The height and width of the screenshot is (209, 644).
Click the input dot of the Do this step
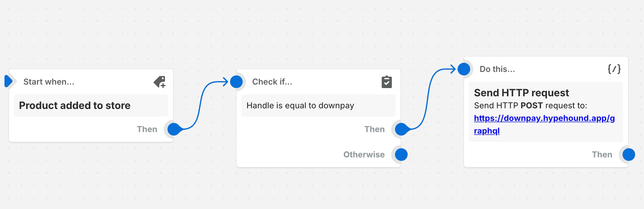pos(464,69)
